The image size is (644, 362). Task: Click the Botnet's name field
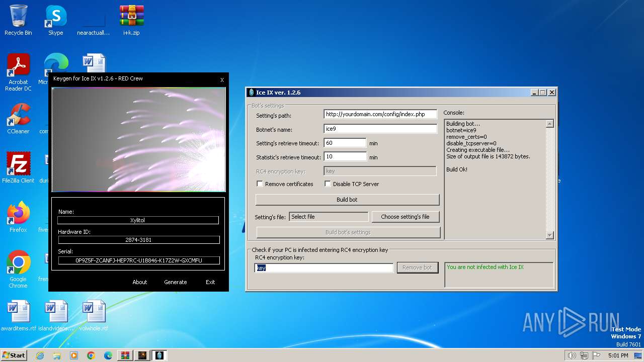pos(380,129)
